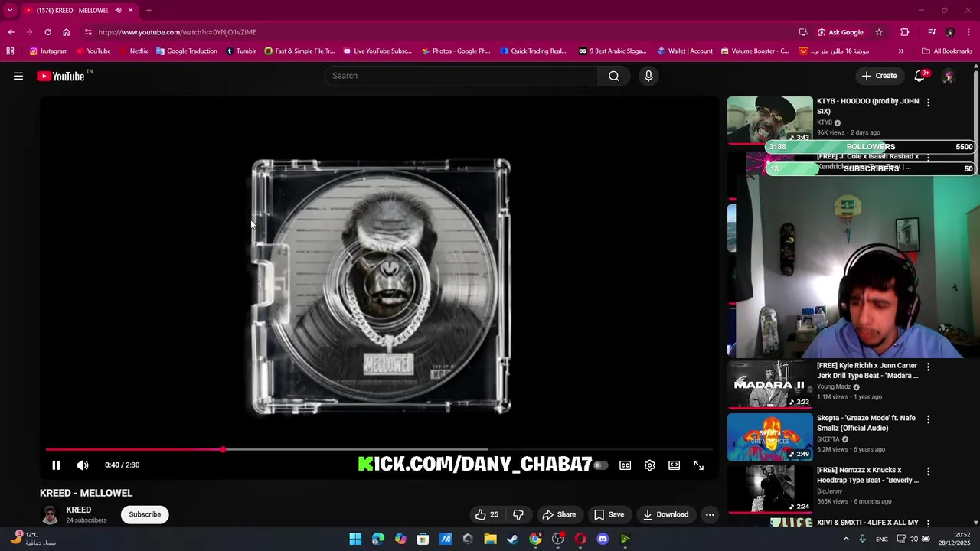This screenshot has width=980, height=551.
Task: Open more actions next to Download
Action: tap(710, 514)
